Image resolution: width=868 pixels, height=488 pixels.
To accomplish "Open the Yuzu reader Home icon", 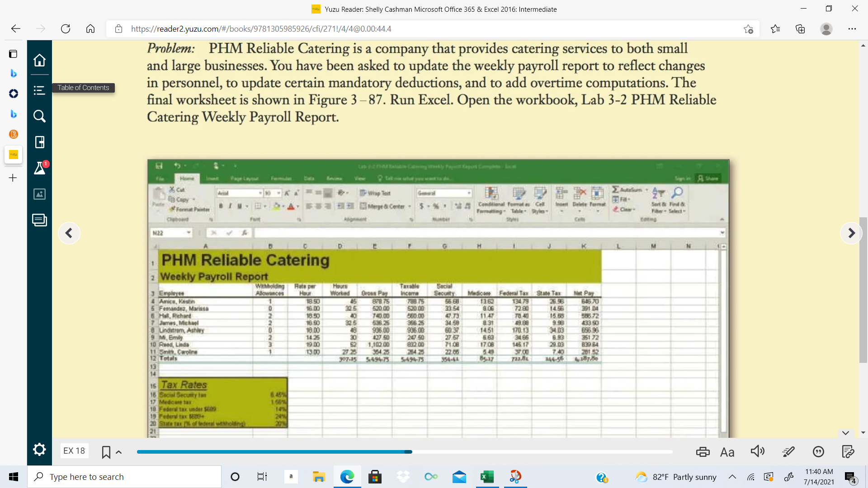I will (x=39, y=60).
